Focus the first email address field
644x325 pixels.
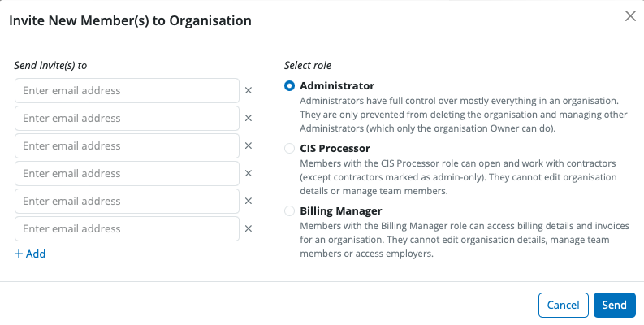[127, 91]
